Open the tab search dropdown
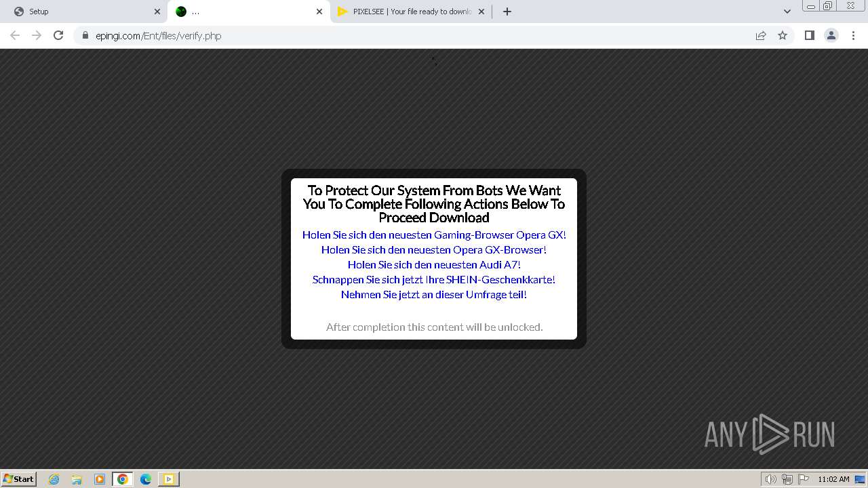Image resolution: width=868 pixels, height=488 pixels. pyautogui.click(x=787, y=12)
